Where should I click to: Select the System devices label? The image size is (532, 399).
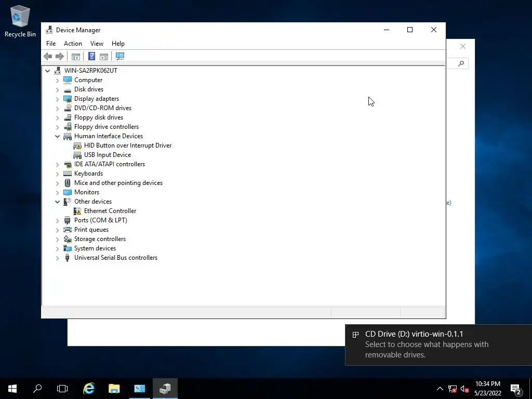click(95, 248)
